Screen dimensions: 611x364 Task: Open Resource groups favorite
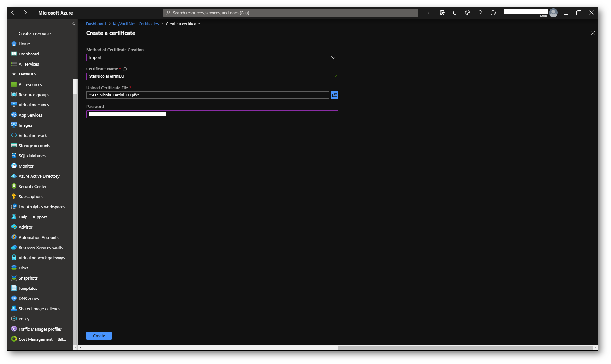31,95
